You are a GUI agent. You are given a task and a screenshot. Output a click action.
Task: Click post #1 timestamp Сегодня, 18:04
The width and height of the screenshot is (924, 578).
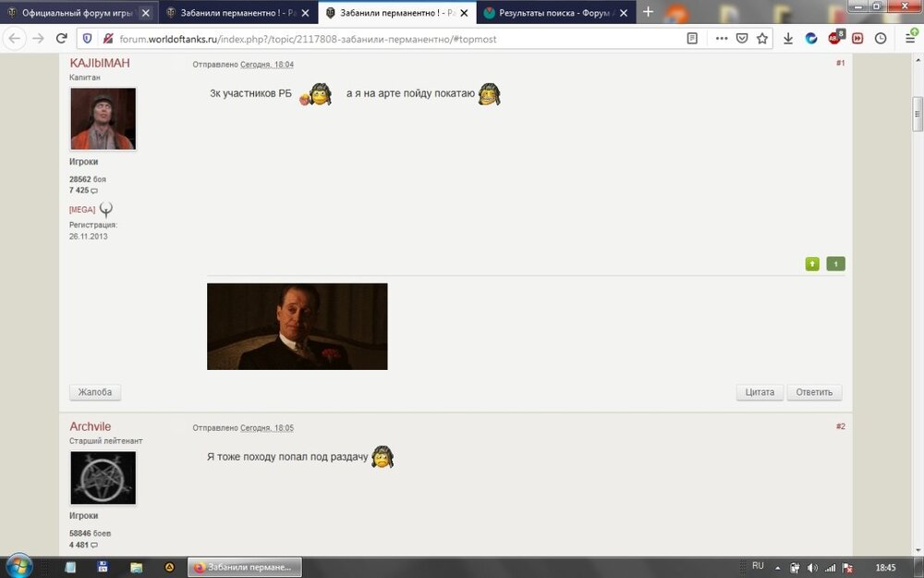click(x=267, y=65)
